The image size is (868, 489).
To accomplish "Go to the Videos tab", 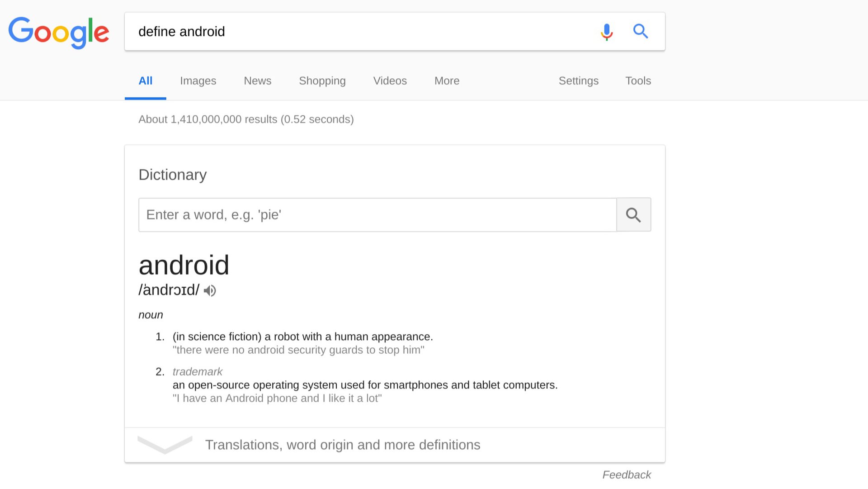I will coord(390,81).
